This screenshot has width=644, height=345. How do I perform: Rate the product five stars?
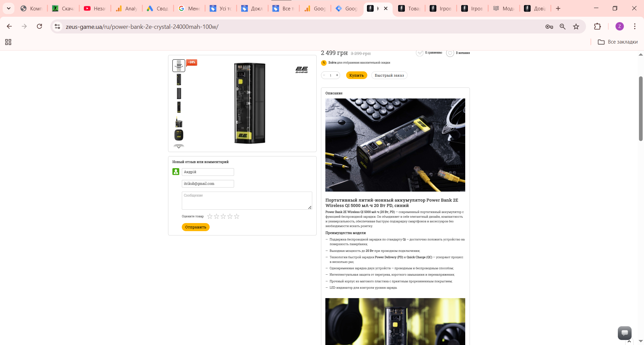point(237,216)
